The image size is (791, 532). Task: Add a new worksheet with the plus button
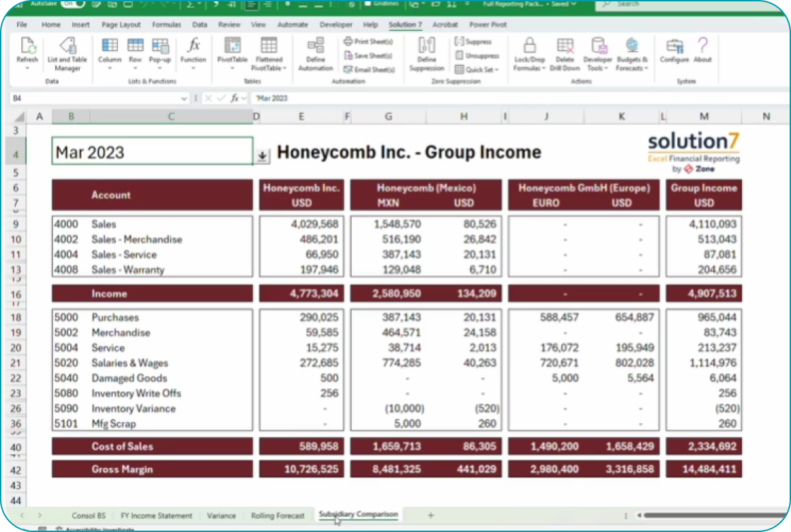click(430, 516)
